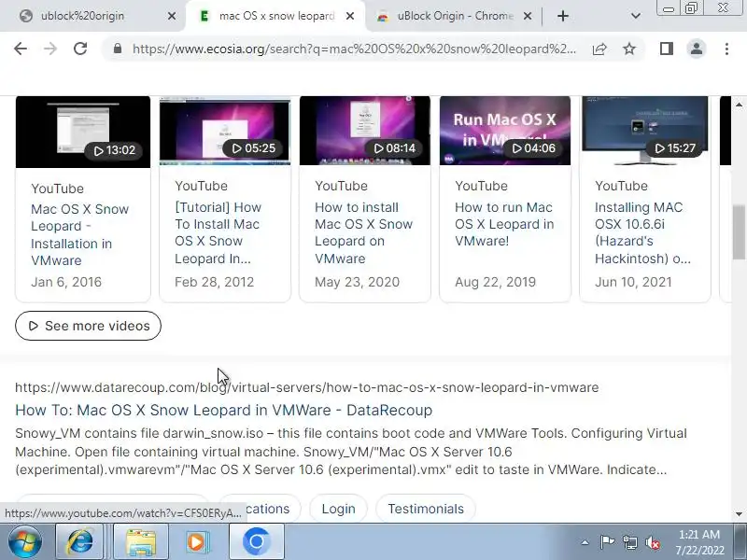Click the Chrome taskbar icon
The height and width of the screenshot is (560, 747).
(256, 541)
